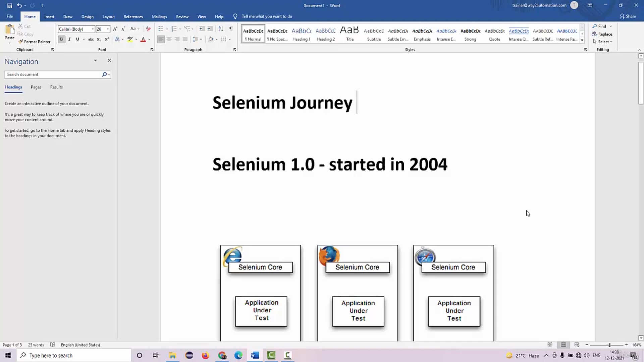Open spelling and proofing status icon
Image resolution: width=644 pixels, height=362 pixels.
coord(53,345)
